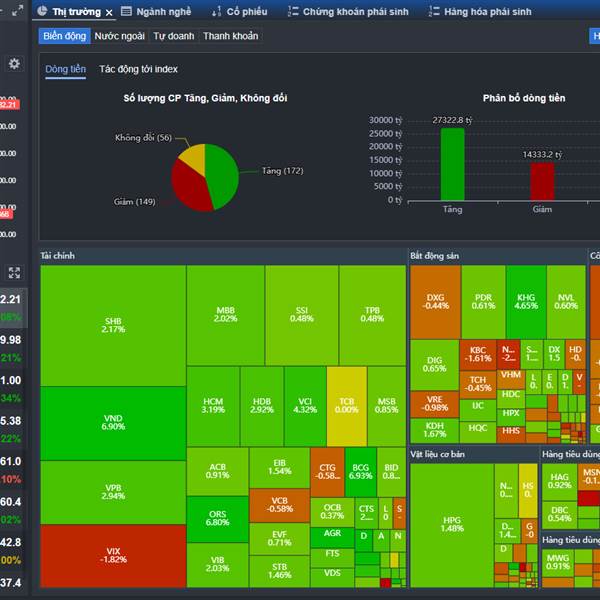Click the ACB 0.91% heatmap tile
600x600 pixels.
[217, 471]
